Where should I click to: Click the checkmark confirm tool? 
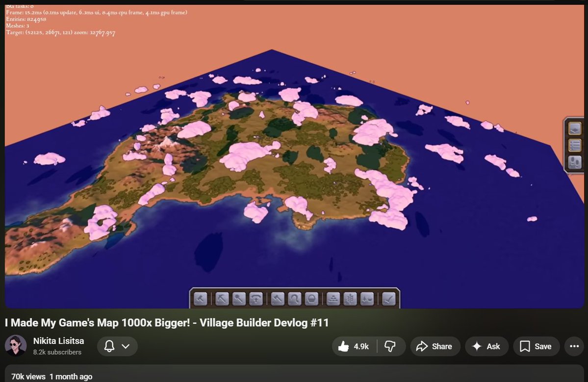tap(388, 299)
